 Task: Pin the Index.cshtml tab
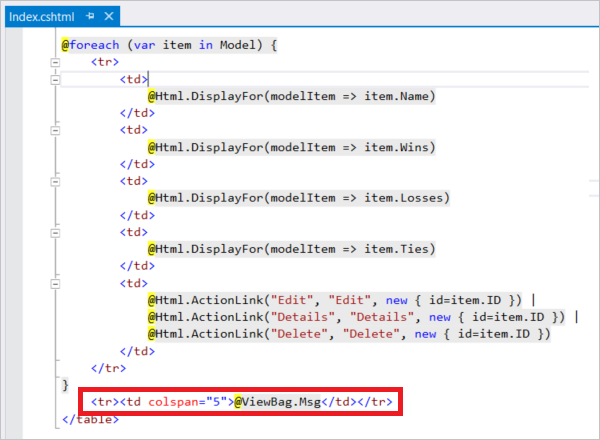point(90,16)
